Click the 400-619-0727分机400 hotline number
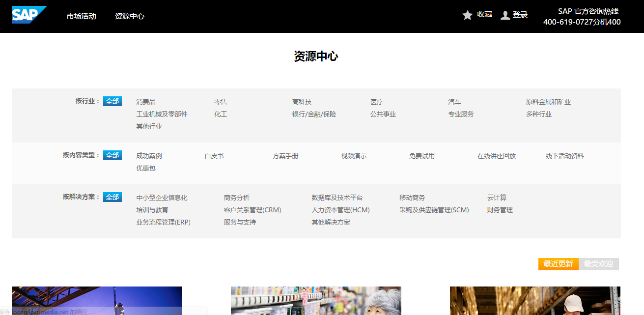The height and width of the screenshot is (315, 644). click(x=582, y=22)
